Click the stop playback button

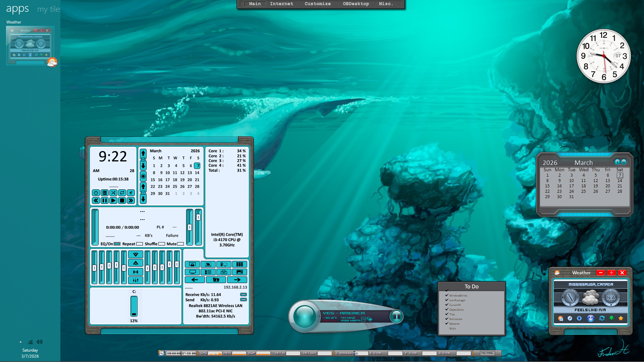click(122, 200)
